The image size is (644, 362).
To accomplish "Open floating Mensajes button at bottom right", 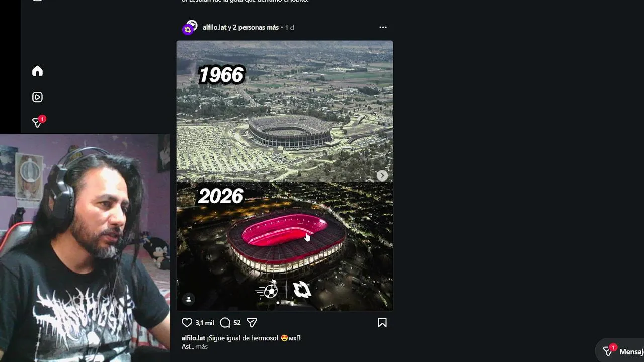I will [x=622, y=351].
